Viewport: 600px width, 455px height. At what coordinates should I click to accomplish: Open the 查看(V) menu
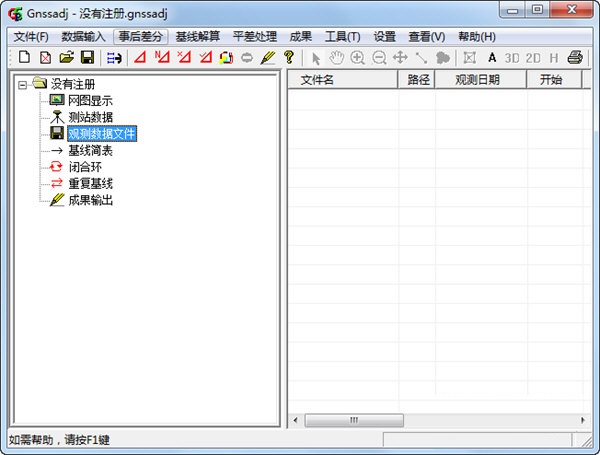(x=427, y=37)
